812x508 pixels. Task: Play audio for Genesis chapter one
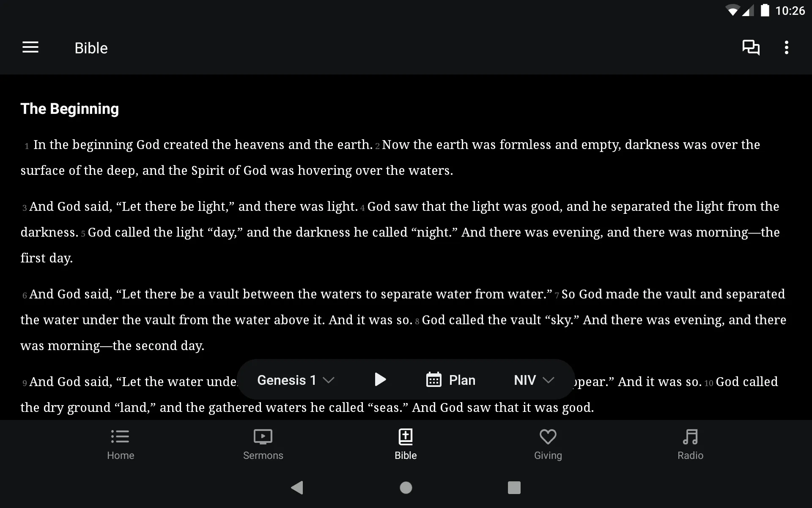coord(381,379)
